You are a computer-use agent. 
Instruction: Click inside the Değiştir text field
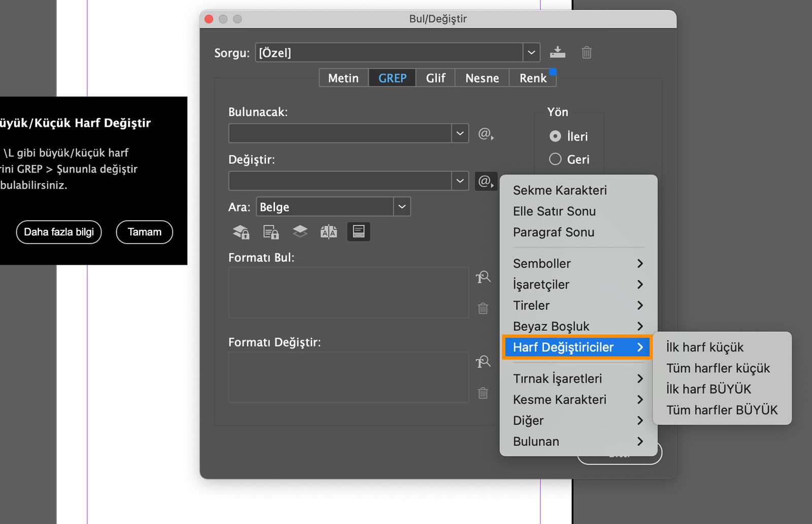(x=340, y=181)
